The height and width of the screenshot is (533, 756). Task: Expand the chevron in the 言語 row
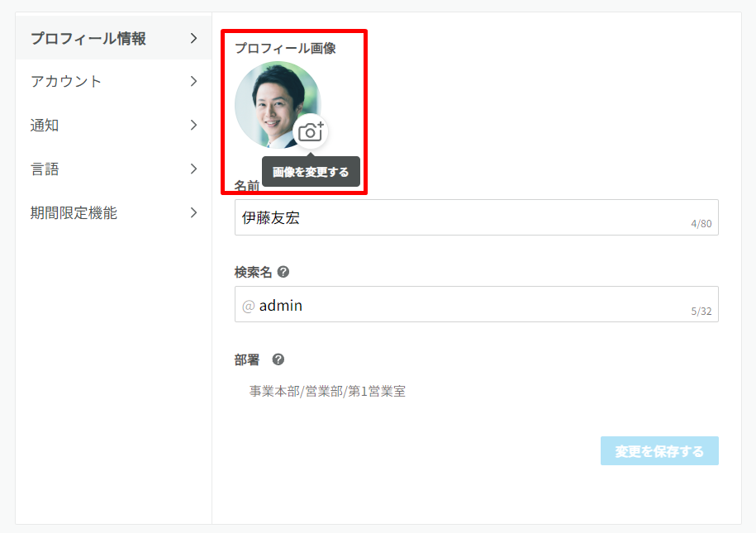[193, 169]
